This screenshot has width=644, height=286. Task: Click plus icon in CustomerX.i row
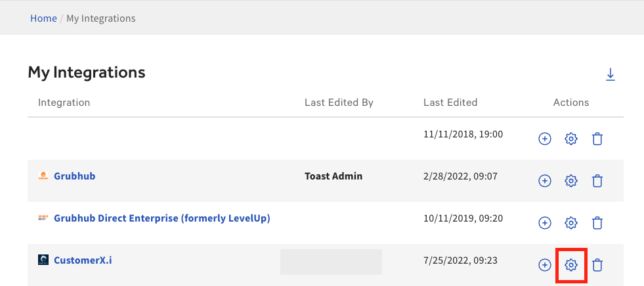(544, 265)
